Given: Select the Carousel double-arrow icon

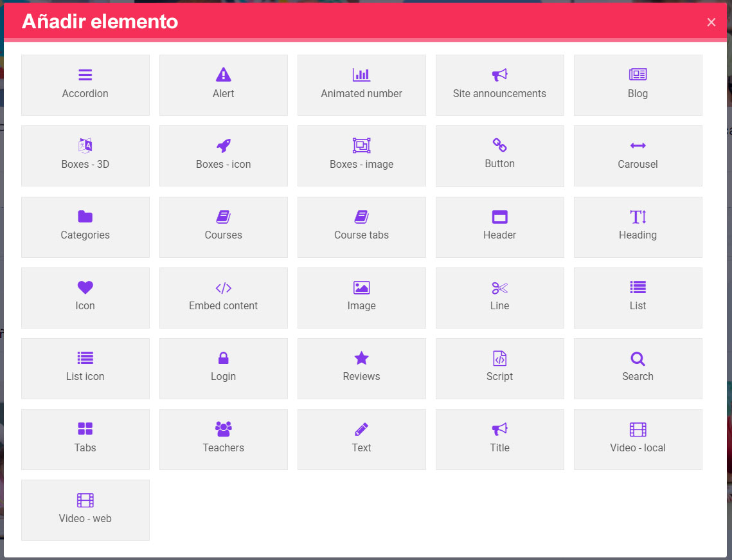Looking at the screenshot, I should tap(638, 146).
